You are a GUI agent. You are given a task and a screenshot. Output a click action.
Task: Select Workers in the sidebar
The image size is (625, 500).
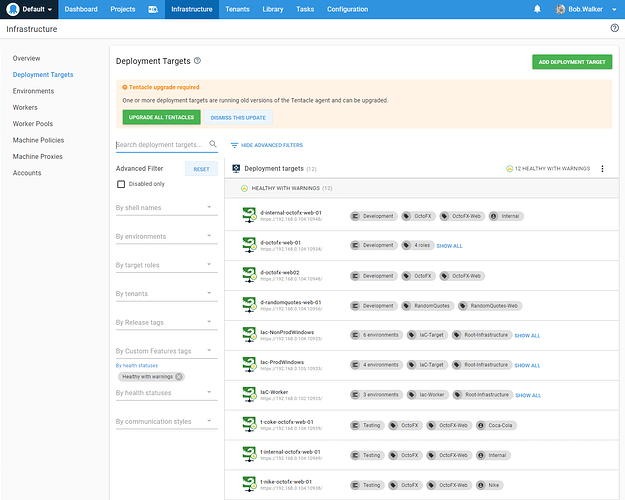click(x=25, y=107)
